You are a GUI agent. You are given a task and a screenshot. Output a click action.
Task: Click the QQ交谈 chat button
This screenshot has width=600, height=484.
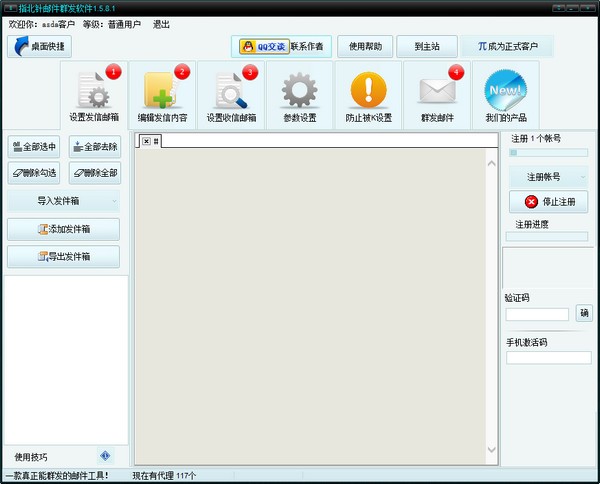tap(260, 46)
